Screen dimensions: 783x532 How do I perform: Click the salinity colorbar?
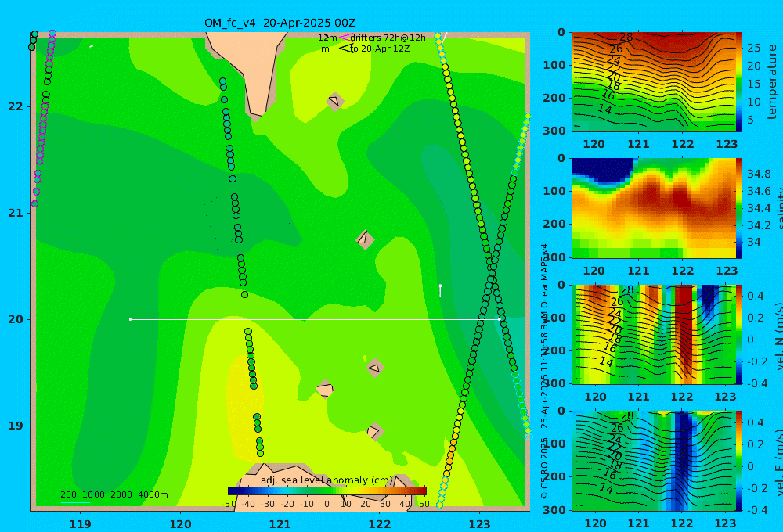coord(739,208)
